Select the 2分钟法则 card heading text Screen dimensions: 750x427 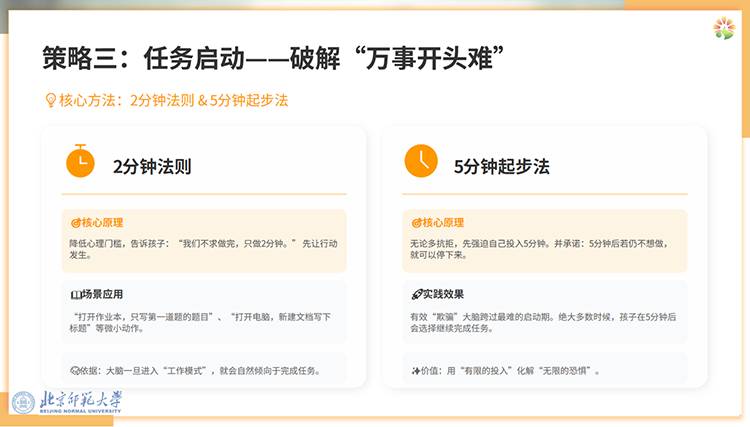click(152, 166)
